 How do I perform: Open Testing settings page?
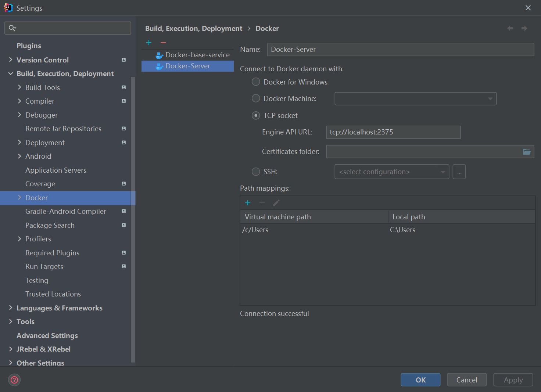[37, 280]
